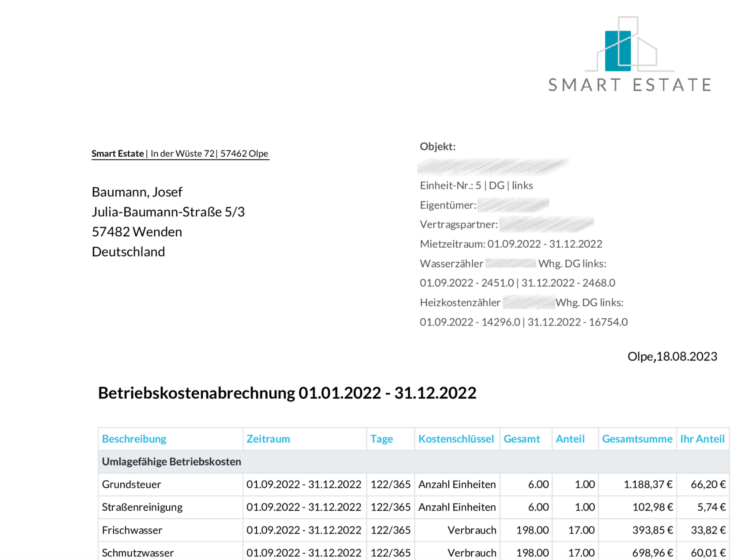Screen dimensions: 755x560
Task: Select the 'Betriebskostenabrechnung 01.01.2022 - 31.12.2022' heading
Action: click(x=287, y=393)
